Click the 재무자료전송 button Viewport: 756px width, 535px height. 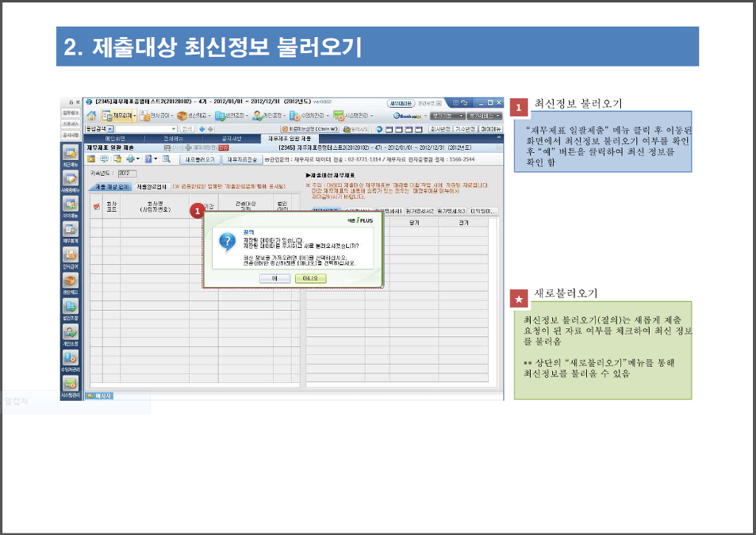tap(242, 159)
